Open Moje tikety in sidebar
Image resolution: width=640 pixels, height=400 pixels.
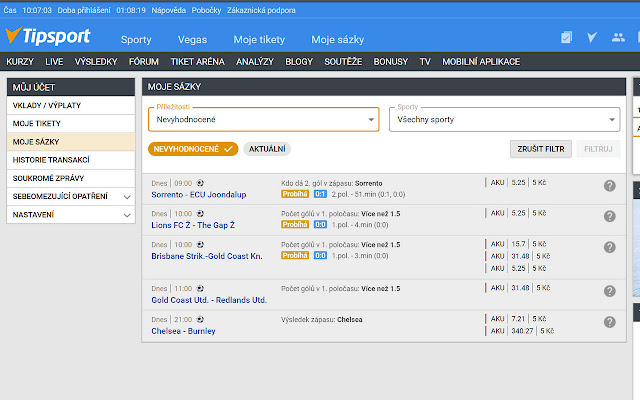71,124
